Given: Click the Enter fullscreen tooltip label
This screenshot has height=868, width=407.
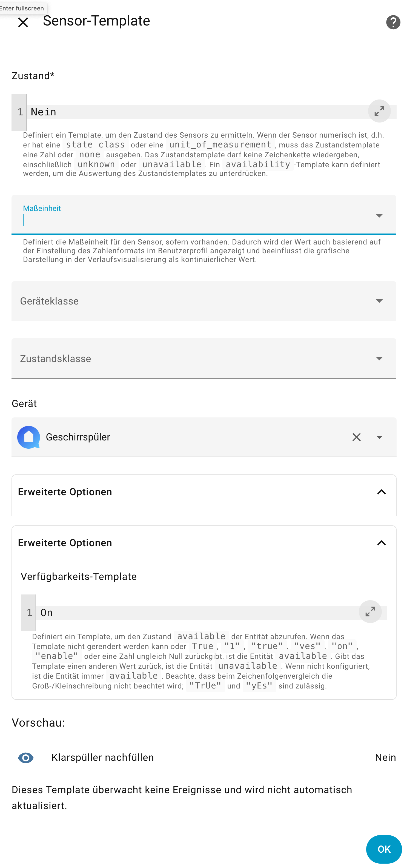Looking at the screenshot, I should [x=22, y=8].
